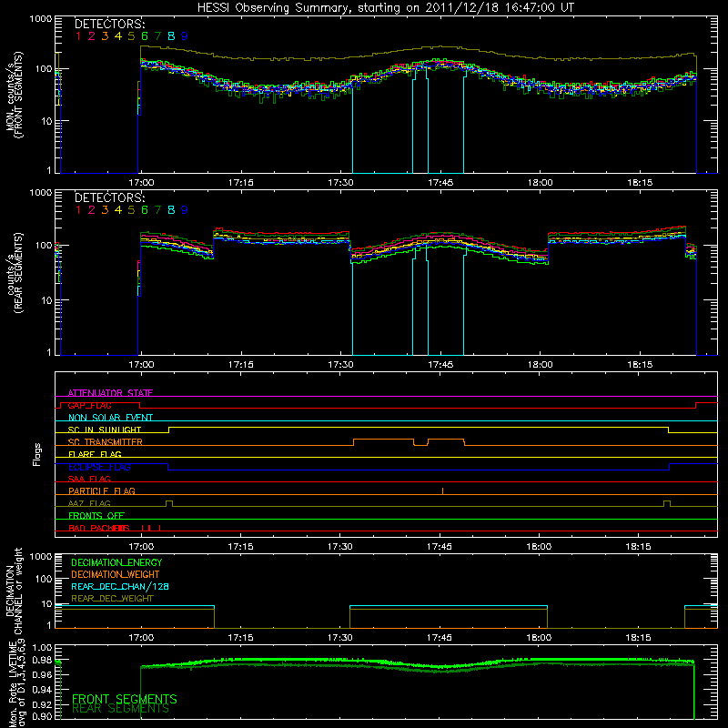The image size is (728, 728).
Task: Click the FRONTS_OFF flag label
Action: (x=96, y=515)
